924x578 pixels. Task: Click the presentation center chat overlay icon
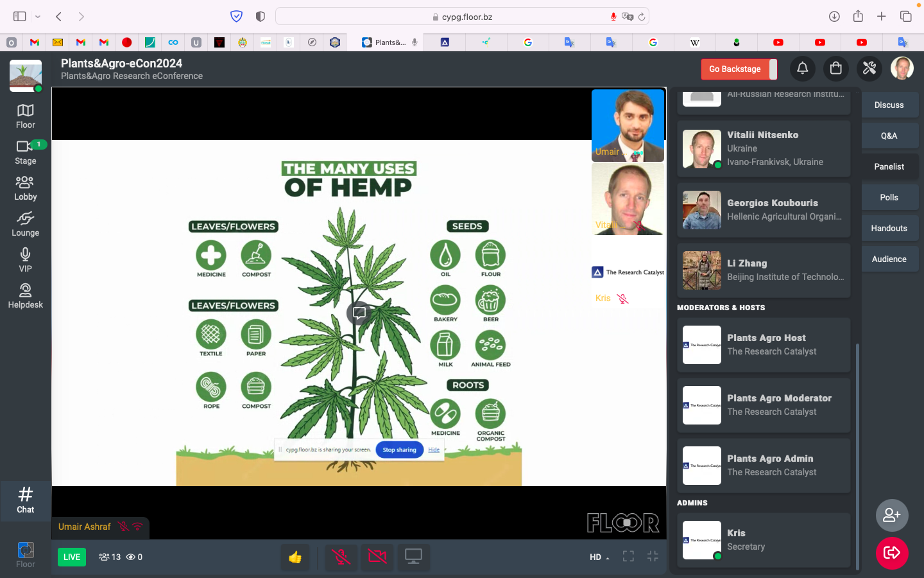click(359, 313)
